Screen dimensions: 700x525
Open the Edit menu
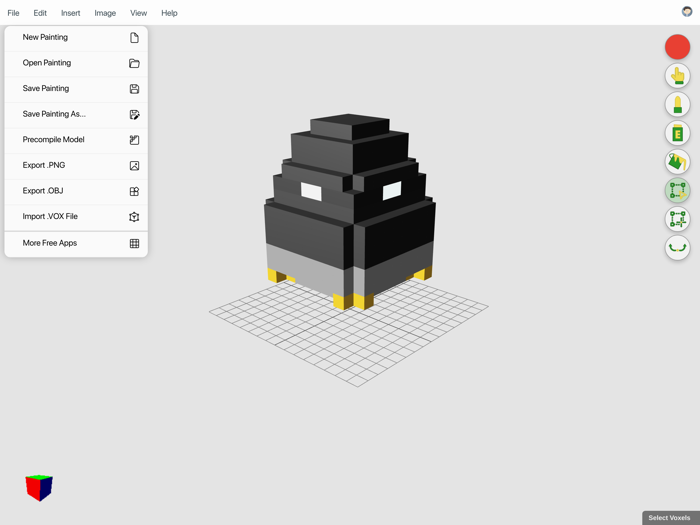40,13
